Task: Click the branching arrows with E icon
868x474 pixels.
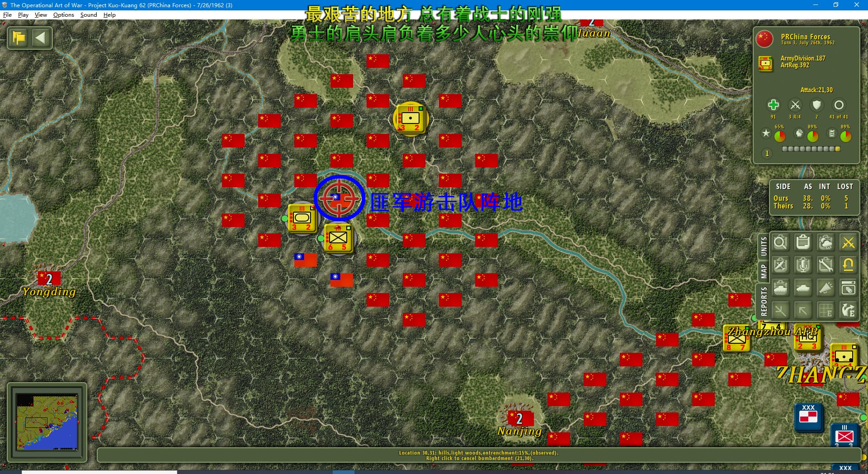Action: point(848,310)
